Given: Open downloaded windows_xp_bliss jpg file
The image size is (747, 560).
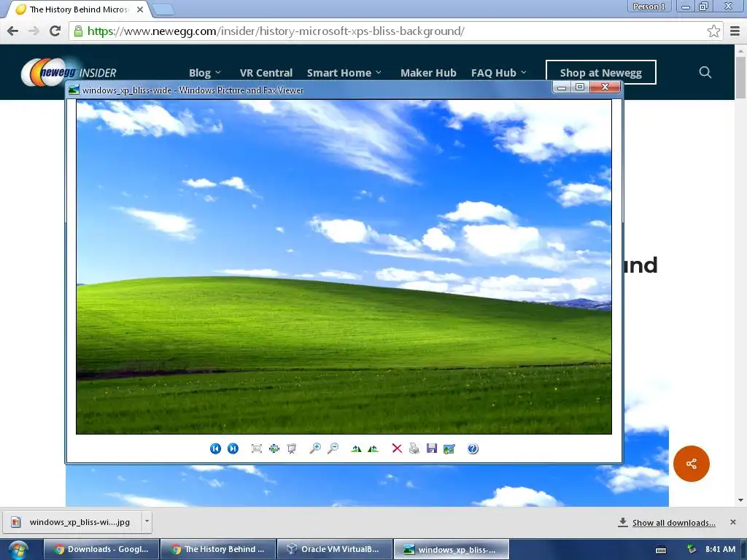Looking at the screenshot, I should 72,522.
